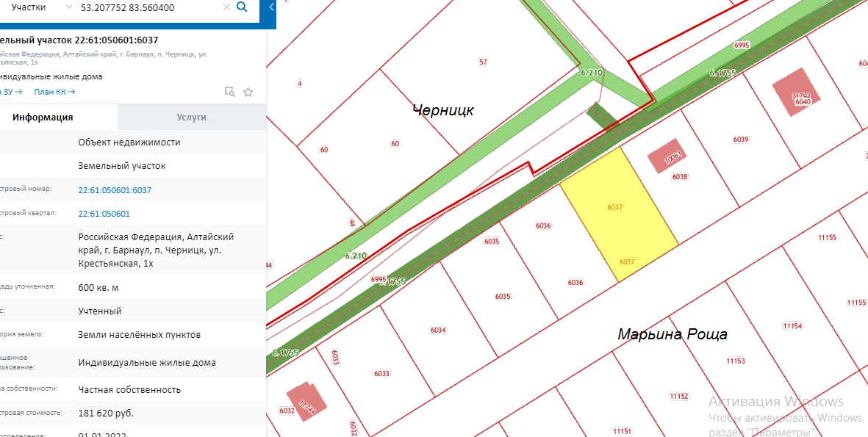Click the coordinate search input field

pos(149,8)
